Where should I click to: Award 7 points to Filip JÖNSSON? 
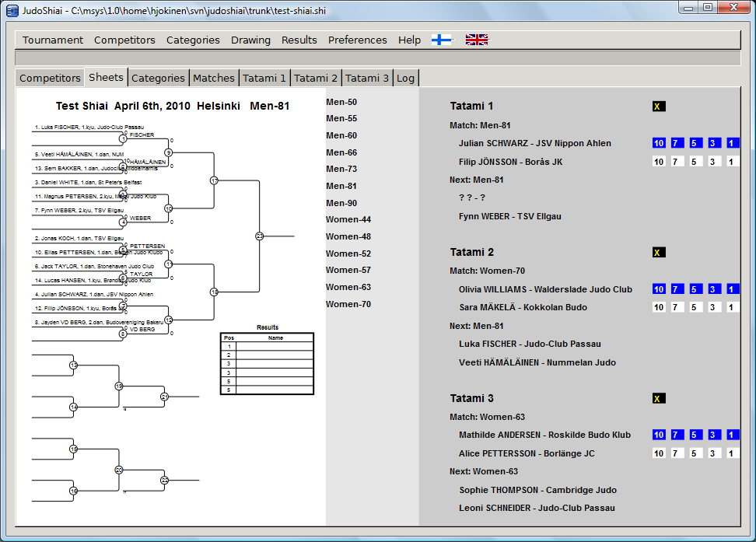677,162
